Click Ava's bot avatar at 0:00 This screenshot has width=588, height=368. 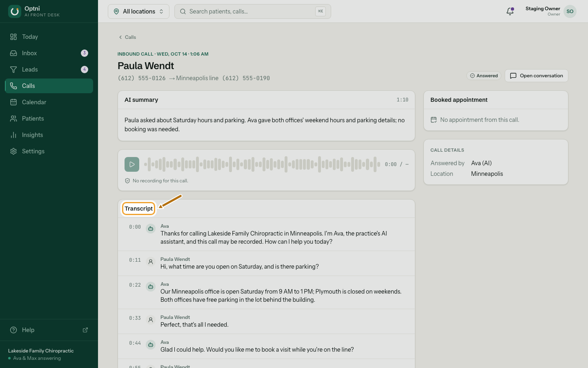click(151, 229)
